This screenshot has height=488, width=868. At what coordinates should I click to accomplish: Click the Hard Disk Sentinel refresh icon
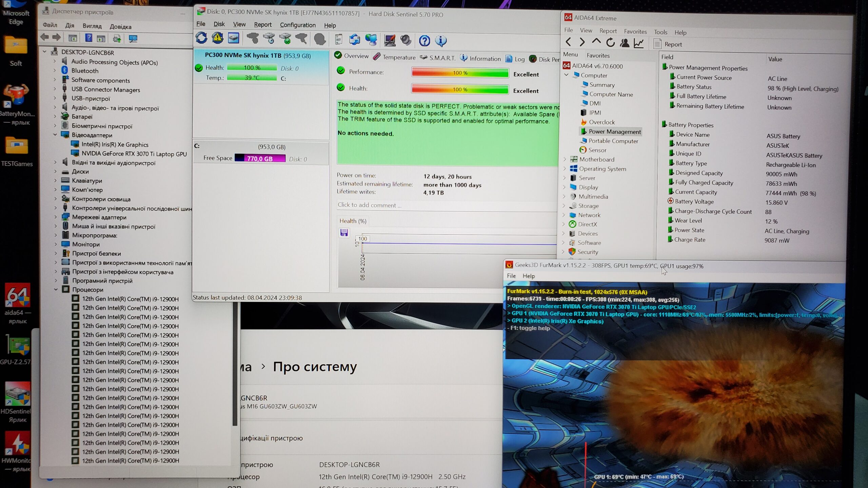201,38
